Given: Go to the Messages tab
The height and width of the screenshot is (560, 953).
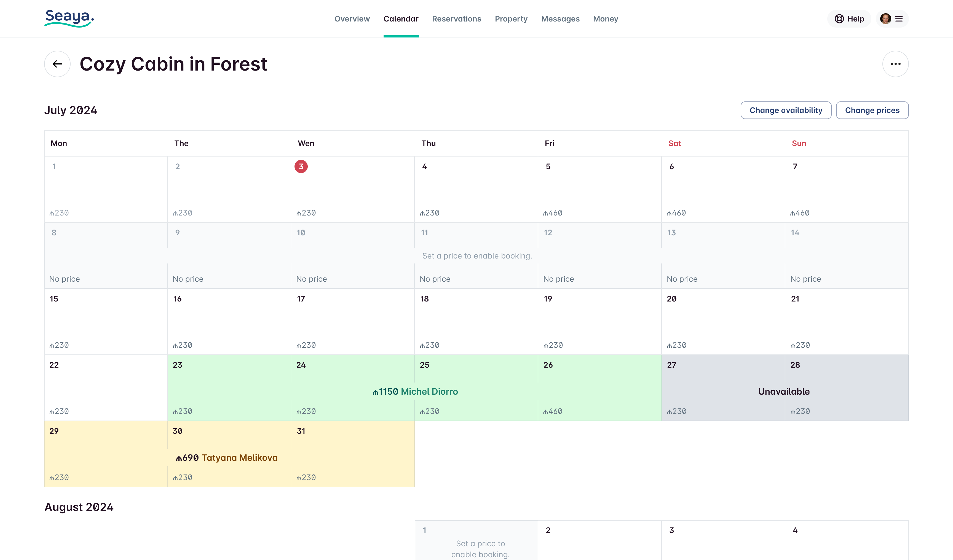Looking at the screenshot, I should [560, 19].
